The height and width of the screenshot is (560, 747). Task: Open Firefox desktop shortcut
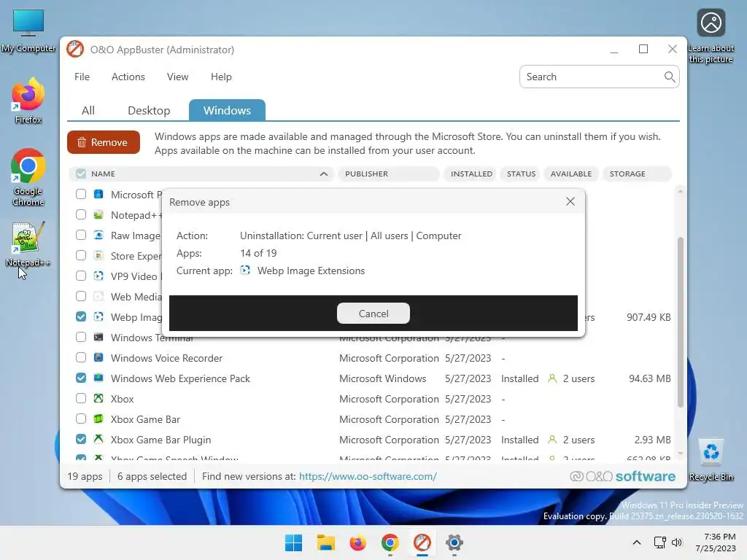[x=28, y=101]
